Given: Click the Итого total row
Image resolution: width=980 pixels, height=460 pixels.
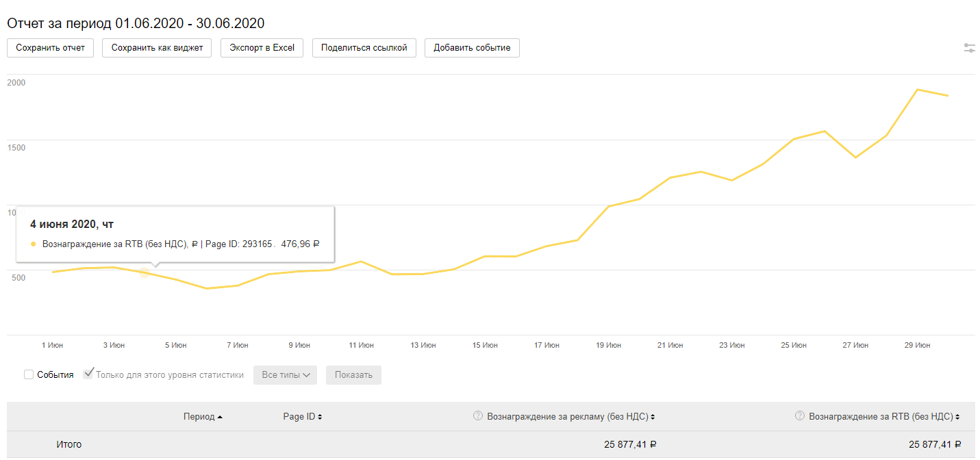Looking at the screenshot, I should click(x=68, y=444).
